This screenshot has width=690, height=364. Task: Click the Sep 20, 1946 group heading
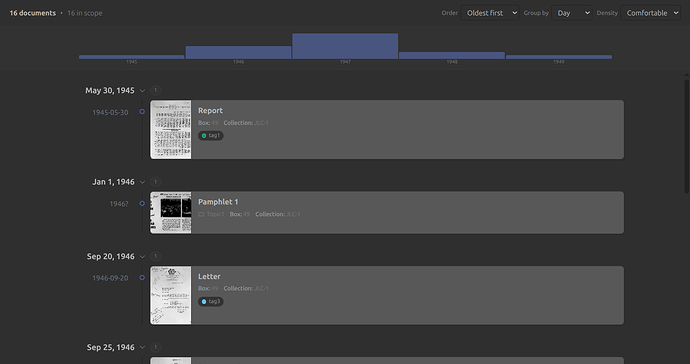[110, 256]
